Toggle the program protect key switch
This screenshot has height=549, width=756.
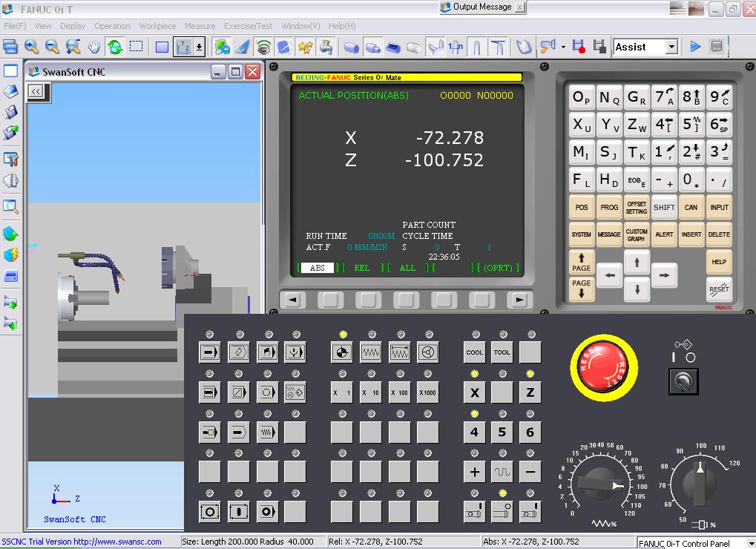683,382
